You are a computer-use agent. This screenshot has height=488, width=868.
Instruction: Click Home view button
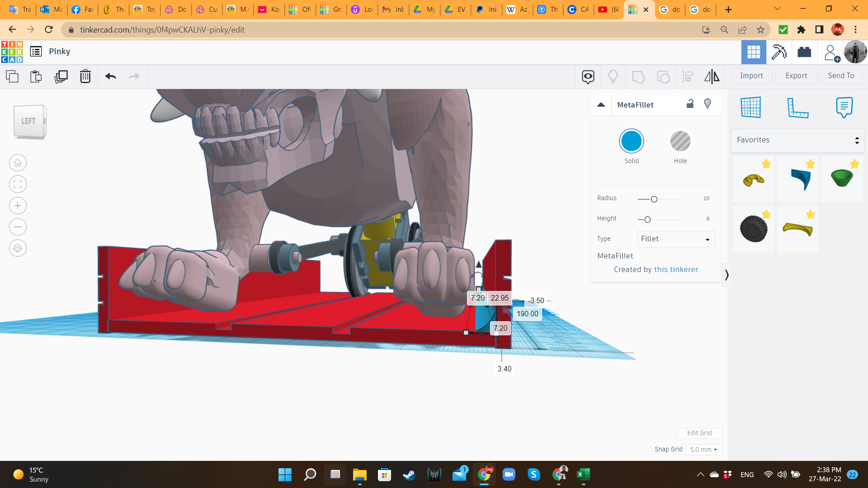[x=18, y=163]
